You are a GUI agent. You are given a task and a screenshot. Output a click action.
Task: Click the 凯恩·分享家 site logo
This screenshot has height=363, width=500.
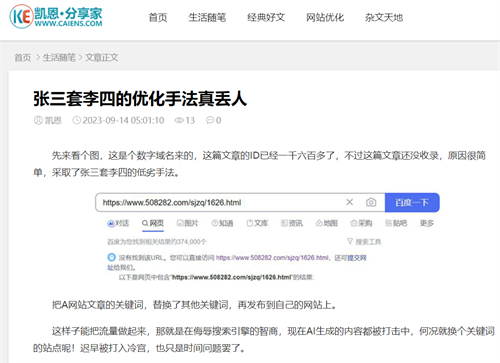(x=56, y=16)
